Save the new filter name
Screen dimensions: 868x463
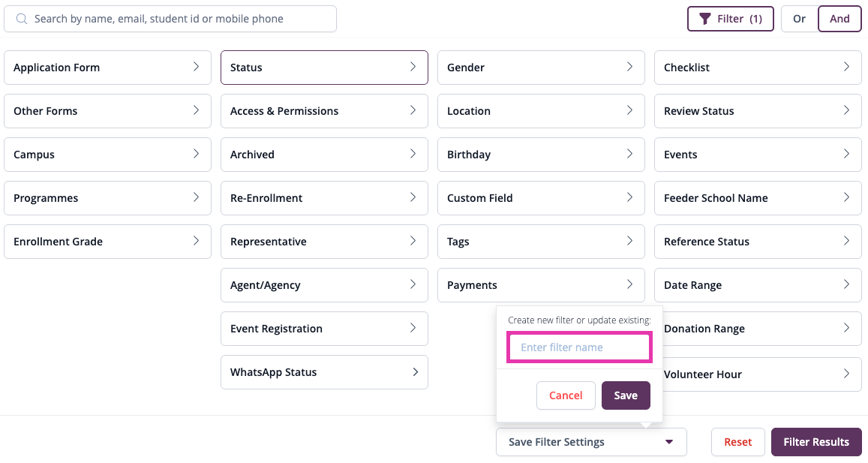click(626, 395)
